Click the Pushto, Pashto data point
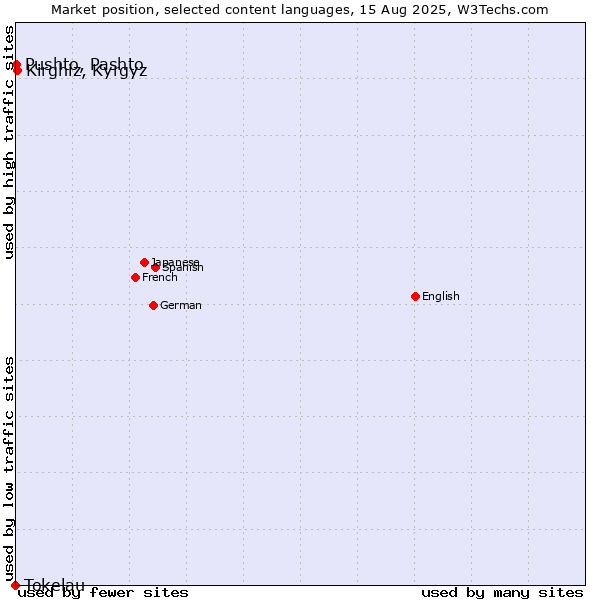Viewport: 600px width, 600px height. tap(16, 64)
